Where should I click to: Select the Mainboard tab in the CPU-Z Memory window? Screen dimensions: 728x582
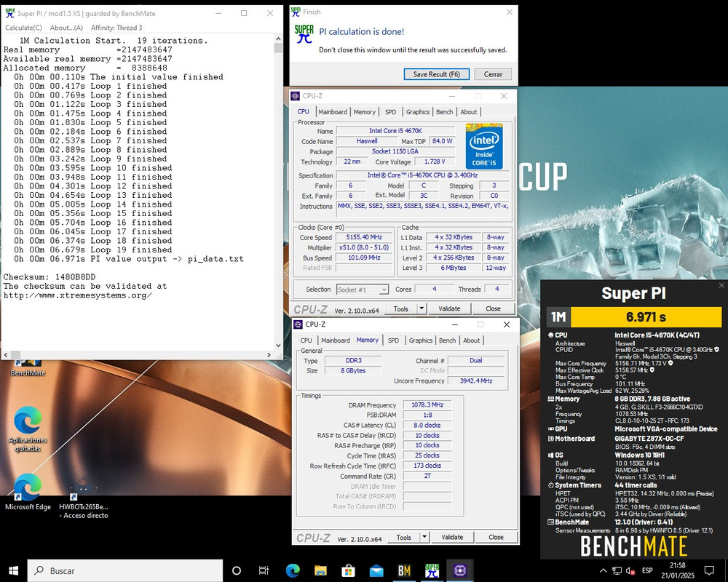tap(336, 340)
